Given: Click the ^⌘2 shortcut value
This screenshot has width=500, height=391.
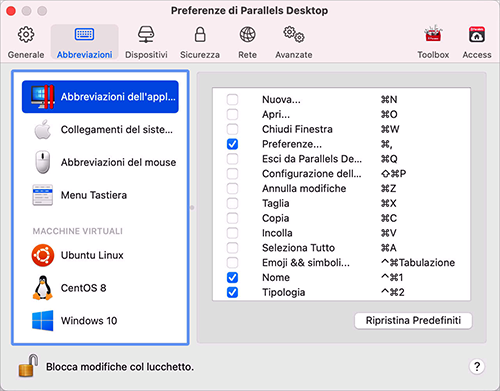Looking at the screenshot, I should click(x=393, y=292).
